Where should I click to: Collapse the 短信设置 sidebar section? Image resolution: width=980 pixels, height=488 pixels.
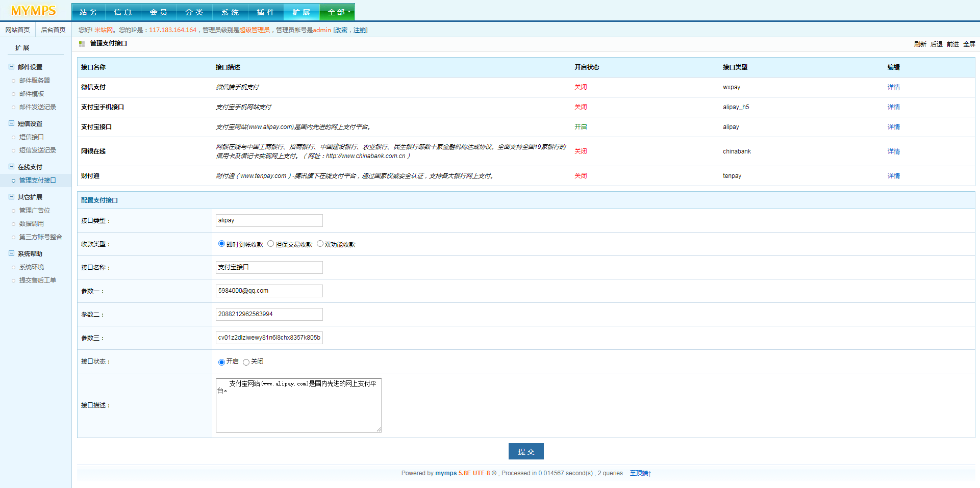click(11, 123)
